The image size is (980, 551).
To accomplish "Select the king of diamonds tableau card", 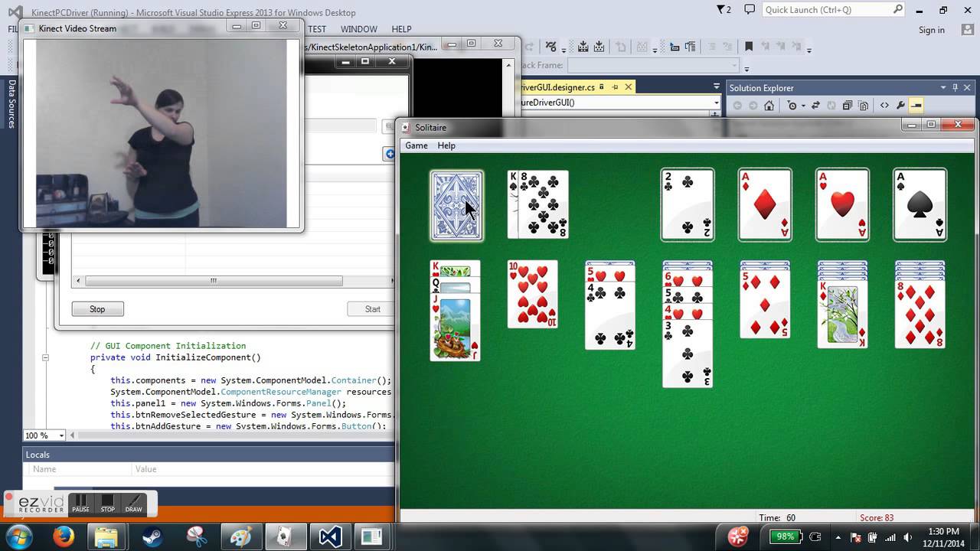I will (842, 315).
